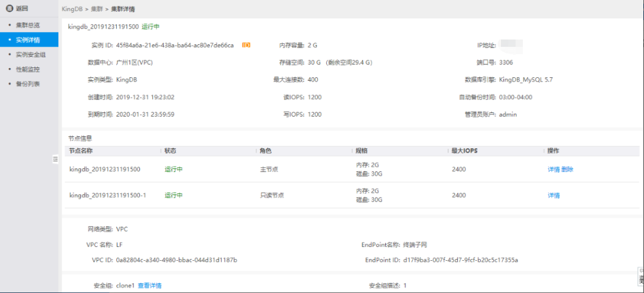Click the 集群 breadcrumb link
644x293 pixels.
(96, 10)
